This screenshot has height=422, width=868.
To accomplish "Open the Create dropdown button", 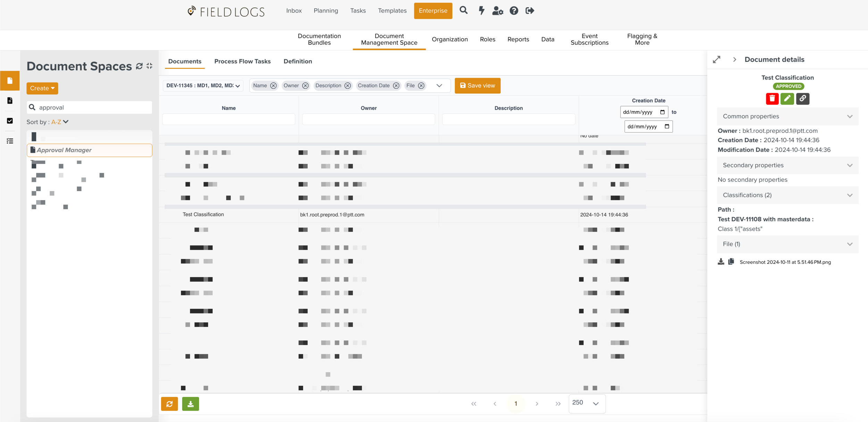I will click(42, 88).
